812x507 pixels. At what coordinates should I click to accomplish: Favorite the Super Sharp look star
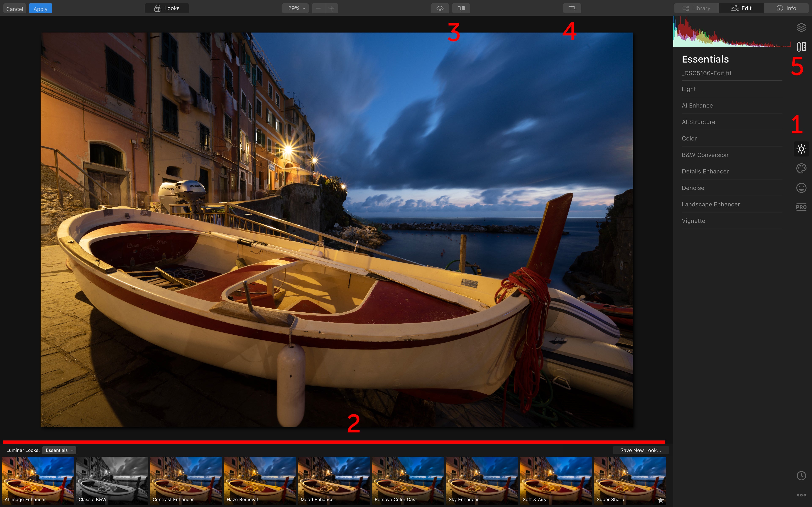[x=660, y=500]
